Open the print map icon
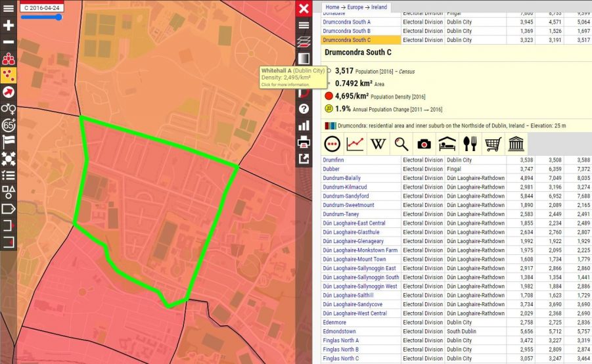592x364 pixels. [304, 142]
